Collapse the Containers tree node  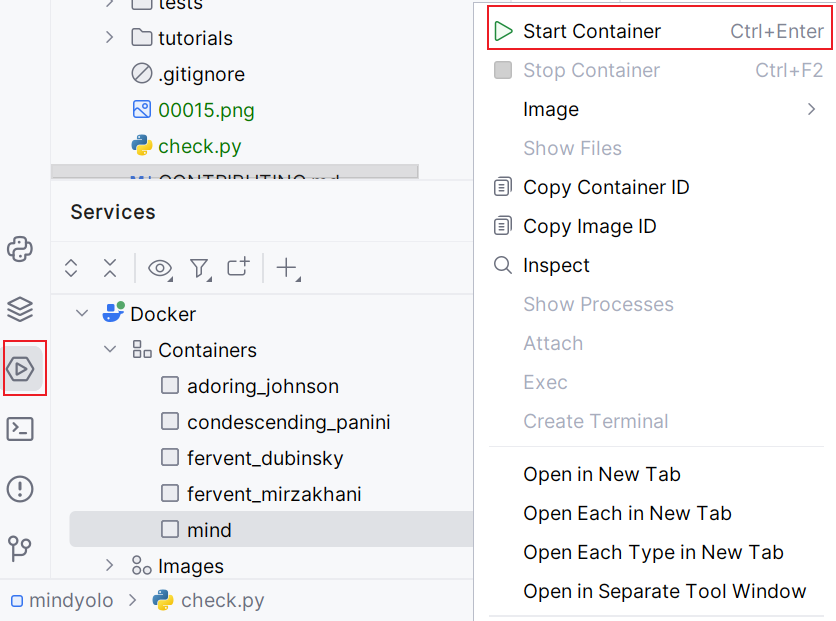[x=110, y=350]
